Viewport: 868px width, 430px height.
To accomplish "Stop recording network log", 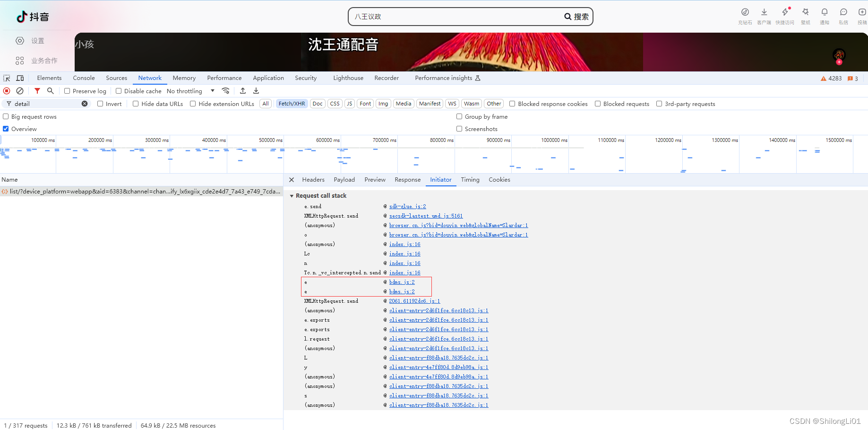I will click(7, 91).
